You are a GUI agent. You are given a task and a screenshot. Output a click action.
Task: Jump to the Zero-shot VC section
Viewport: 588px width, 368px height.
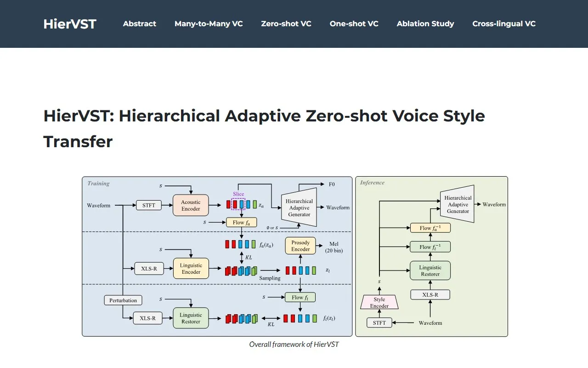pyautogui.click(x=286, y=24)
